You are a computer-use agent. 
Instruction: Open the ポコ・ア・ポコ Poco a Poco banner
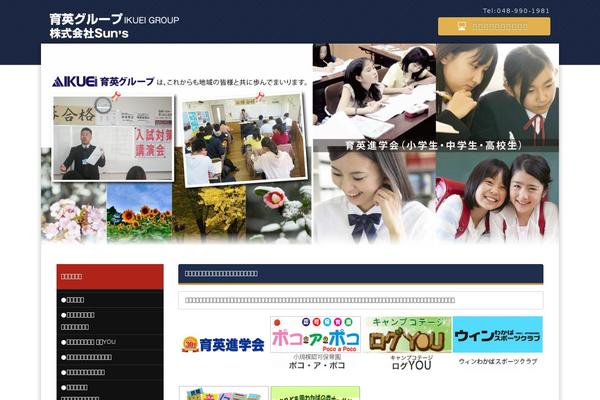315,334
